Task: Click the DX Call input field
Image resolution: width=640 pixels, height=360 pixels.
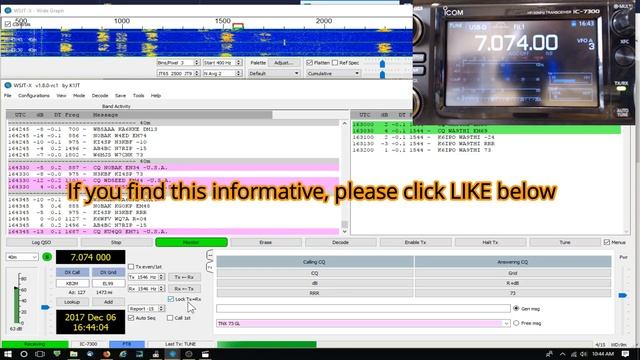Action: click(72, 283)
